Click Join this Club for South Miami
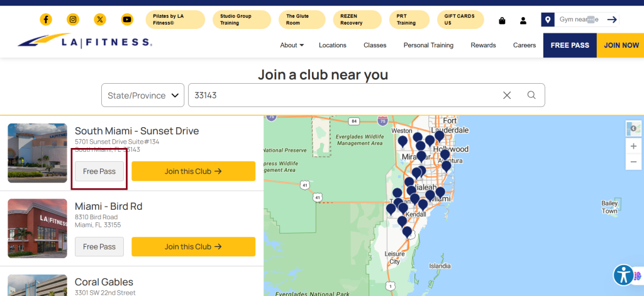Viewport: 644px width, 296px height. click(x=193, y=171)
